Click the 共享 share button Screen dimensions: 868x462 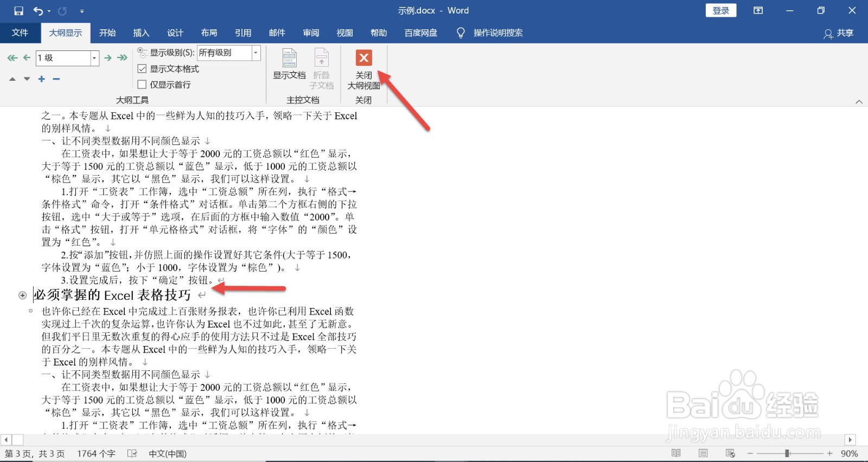click(839, 33)
